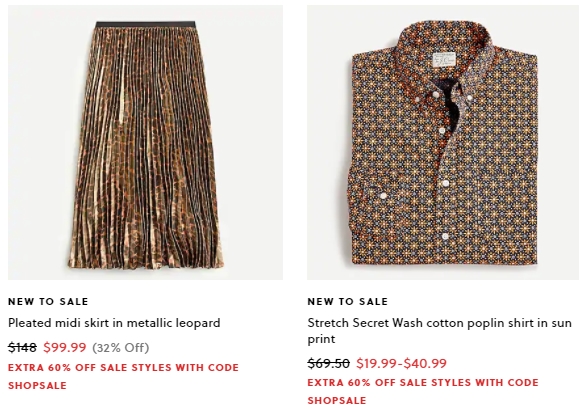This screenshot has height=408, width=579.
Task: Click the crossed-out $69.50 original price
Action: click(x=328, y=363)
